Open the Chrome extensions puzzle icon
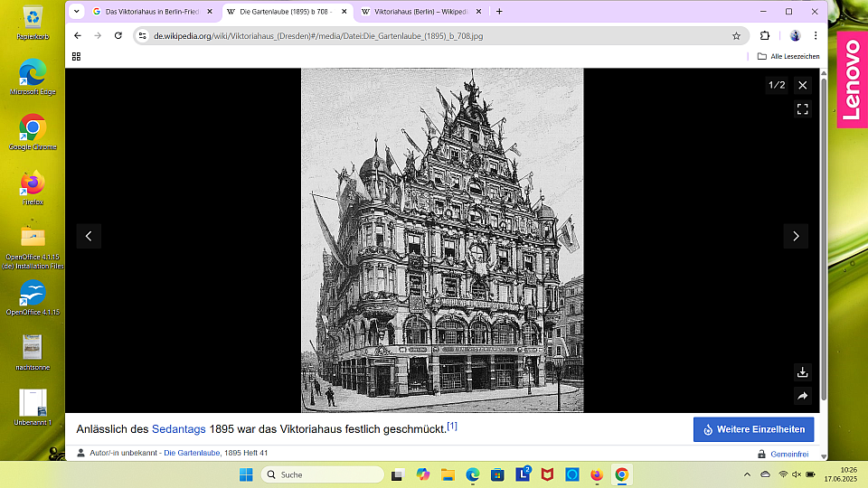Image resolution: width=868 pixels, height=488 pixels. click(765, 35)
